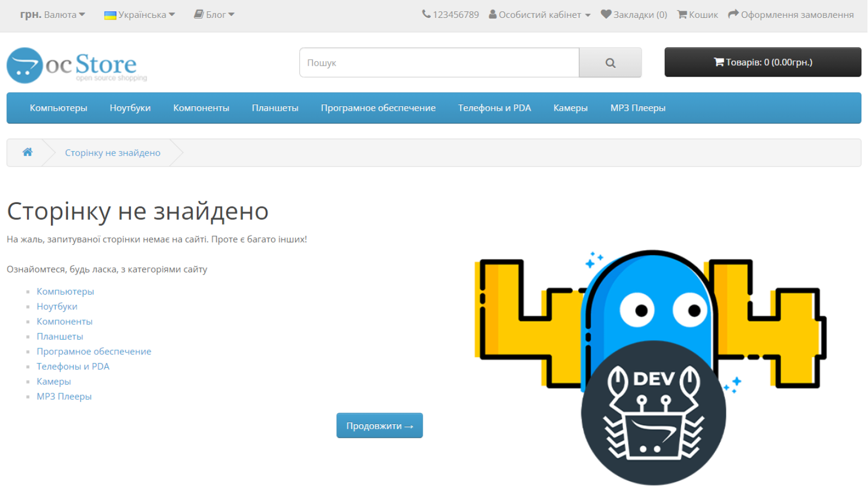Open Закладки (0) wishlist heart link

[x=634, y=15]
